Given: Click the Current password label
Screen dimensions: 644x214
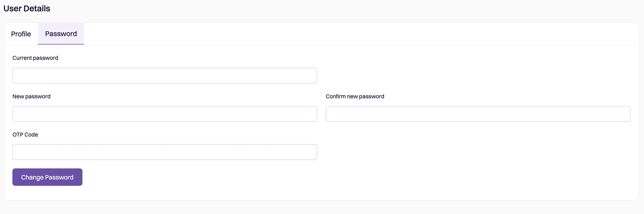Looking at the screenshot, I should coord(35,58).
